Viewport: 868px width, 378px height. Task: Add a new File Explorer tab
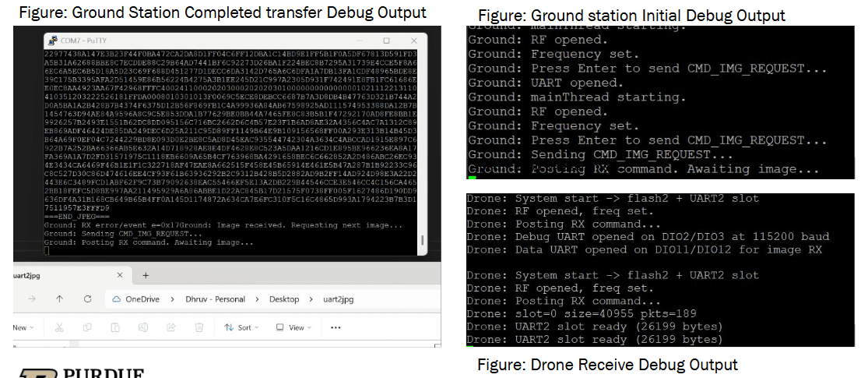tap(146, 275)
